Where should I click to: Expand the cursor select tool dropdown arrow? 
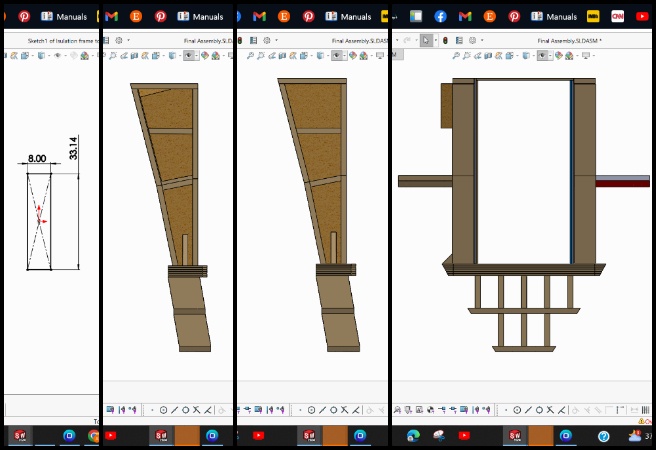click(438, 40)
